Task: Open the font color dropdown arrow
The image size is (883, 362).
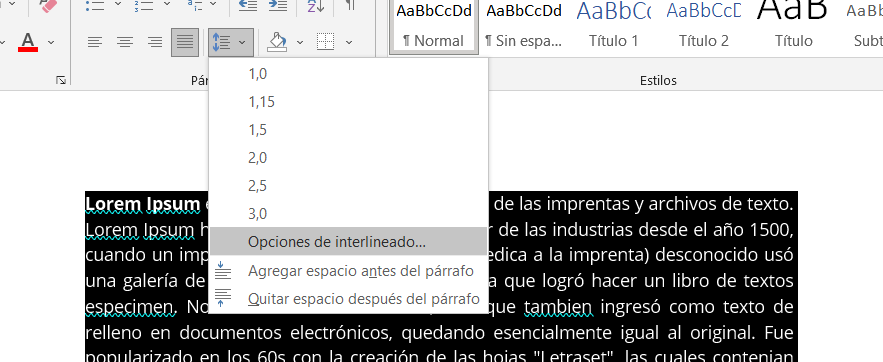Action: pyautogui.click(x=51, y=42)
